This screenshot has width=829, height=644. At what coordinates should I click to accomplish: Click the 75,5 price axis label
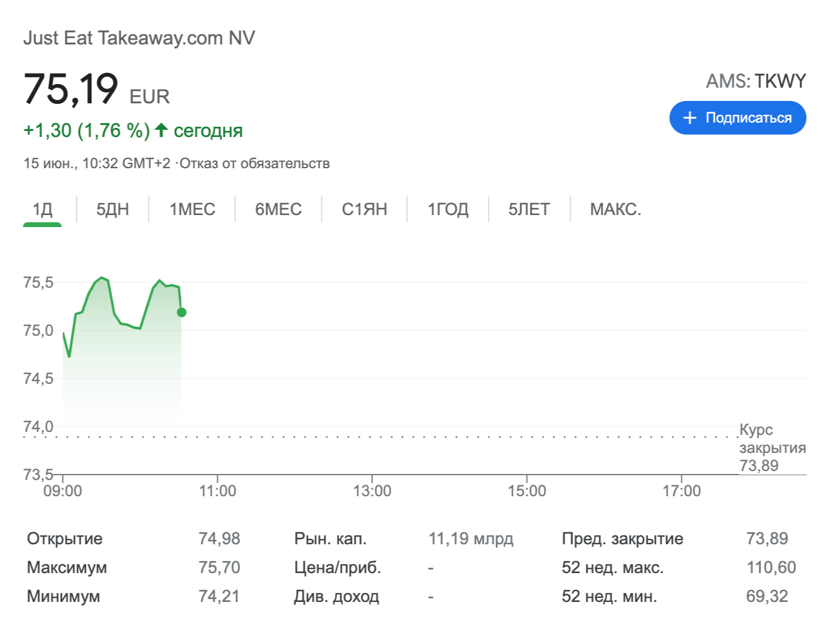coord(38,282)
